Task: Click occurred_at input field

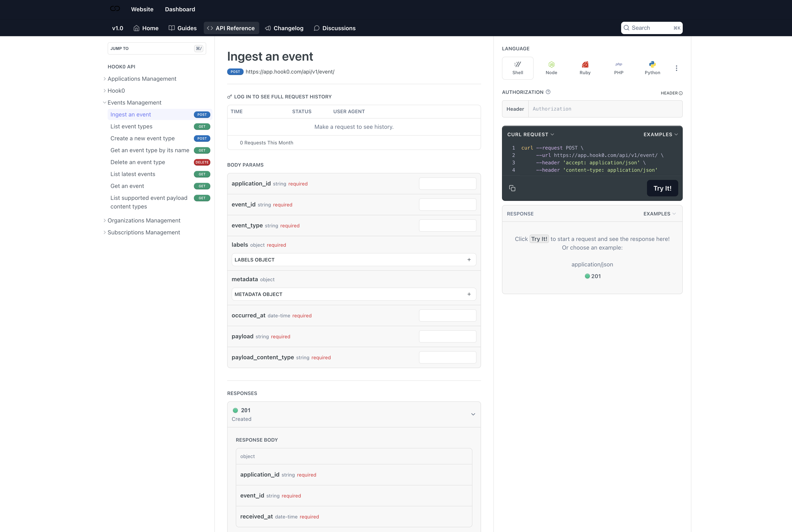Action: [x=447, y=316]
